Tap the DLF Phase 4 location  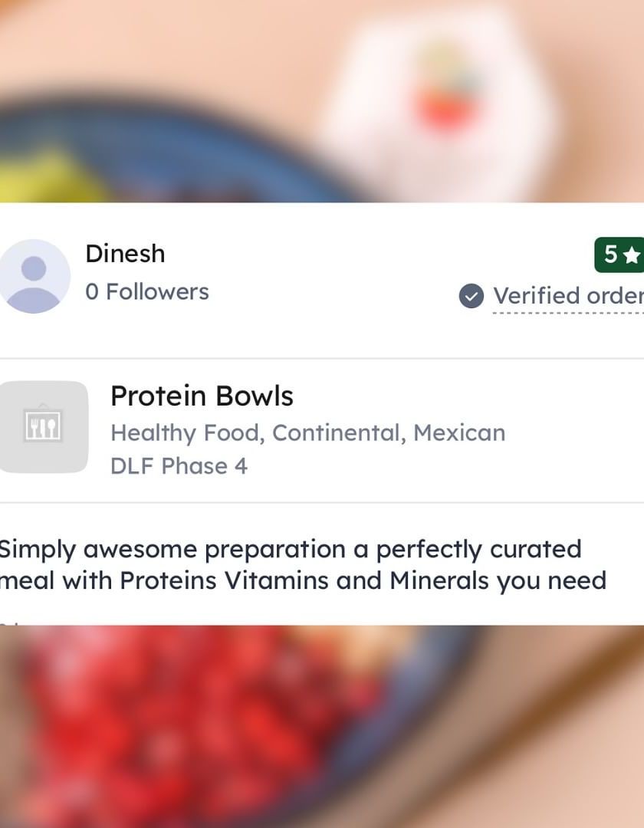pos(179,466)
